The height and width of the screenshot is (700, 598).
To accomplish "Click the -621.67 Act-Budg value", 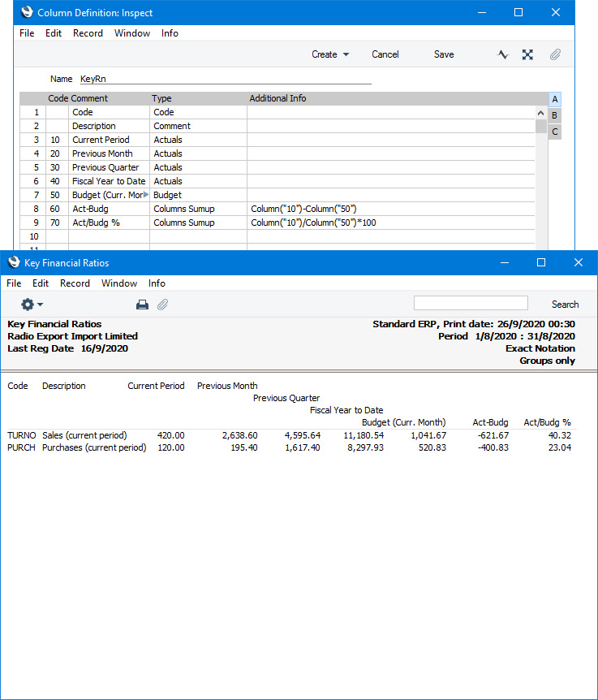I will (493, 435).
